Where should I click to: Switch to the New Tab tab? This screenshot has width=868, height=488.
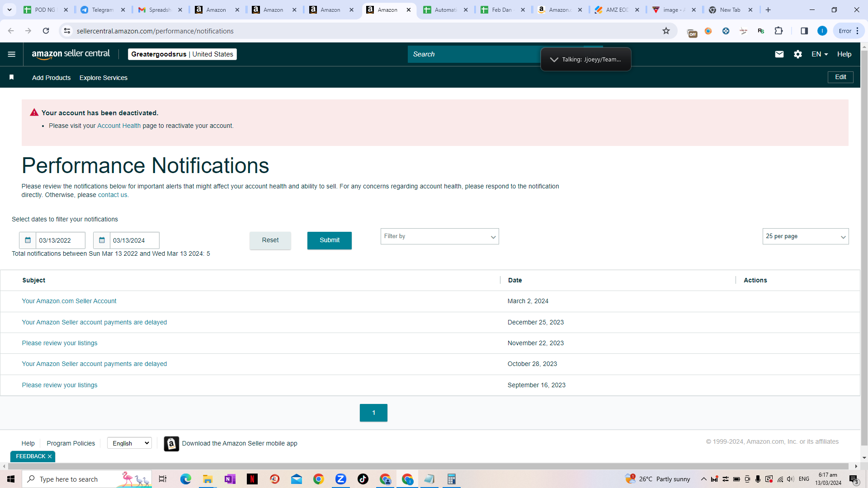tap(731, 9)
